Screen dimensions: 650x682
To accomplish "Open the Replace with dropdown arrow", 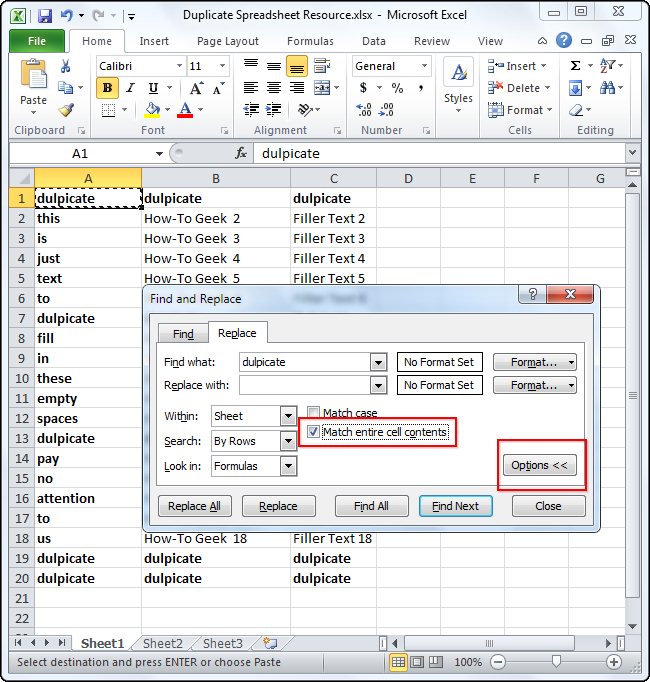I will 378,385.
